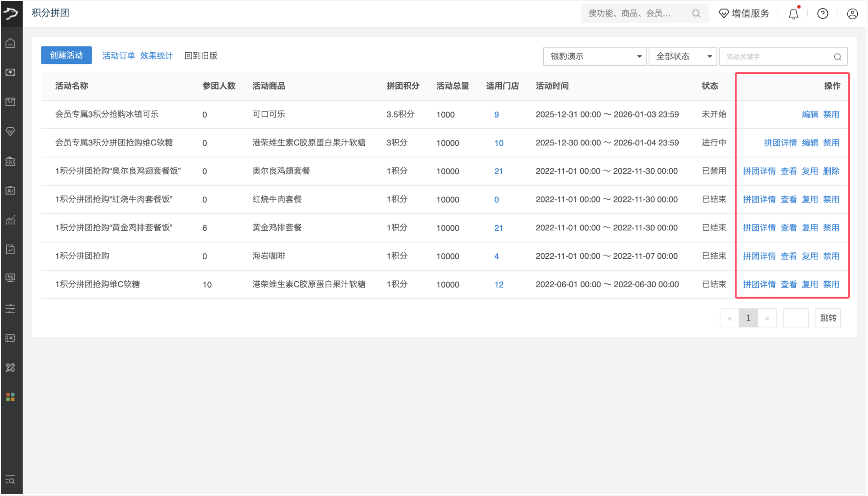The image size is (868, 496).
Task: Click the 创建活动 button
Action: click(x=66, y=55)
